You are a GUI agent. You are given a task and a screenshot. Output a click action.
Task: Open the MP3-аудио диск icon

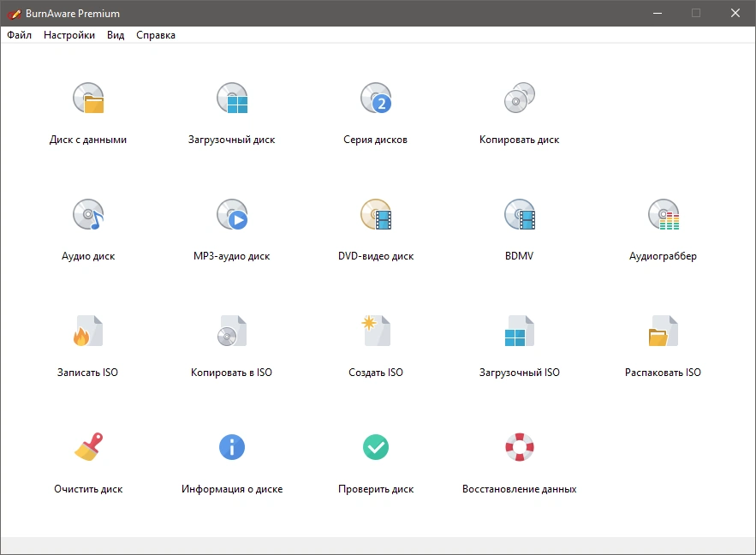click(232, 215)
